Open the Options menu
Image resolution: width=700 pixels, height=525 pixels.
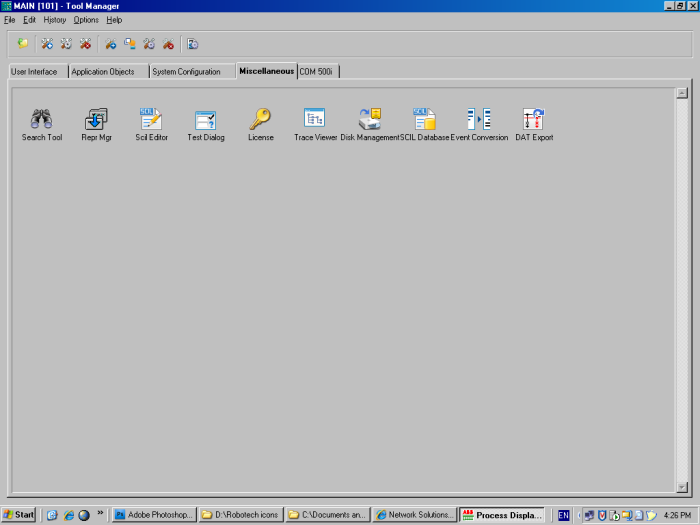coord(86,20)
